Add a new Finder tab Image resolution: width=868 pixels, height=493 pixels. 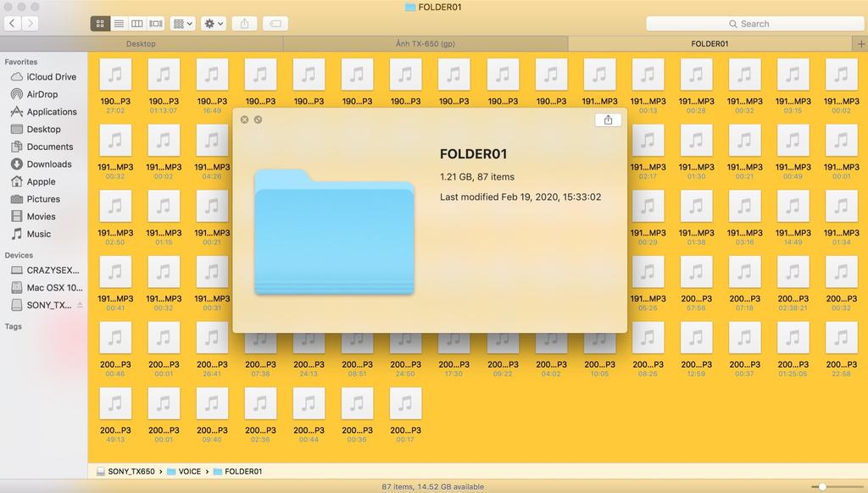(861, 44)
